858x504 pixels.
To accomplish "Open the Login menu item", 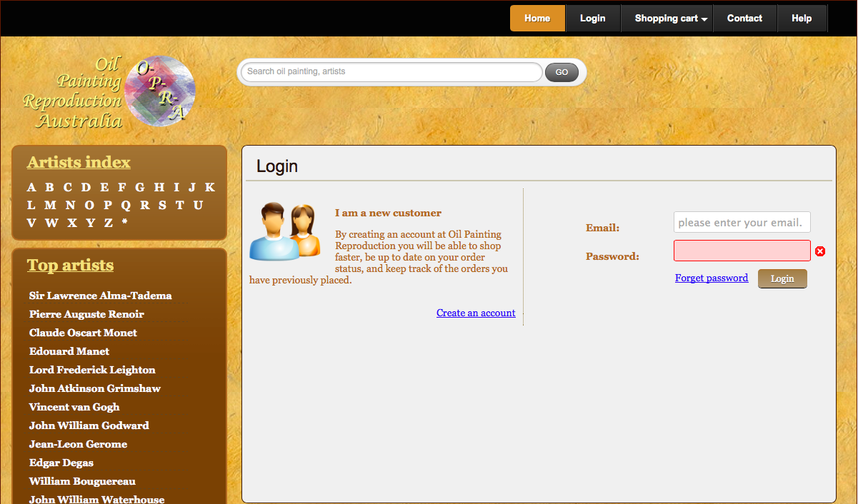I will coord(592,19).
